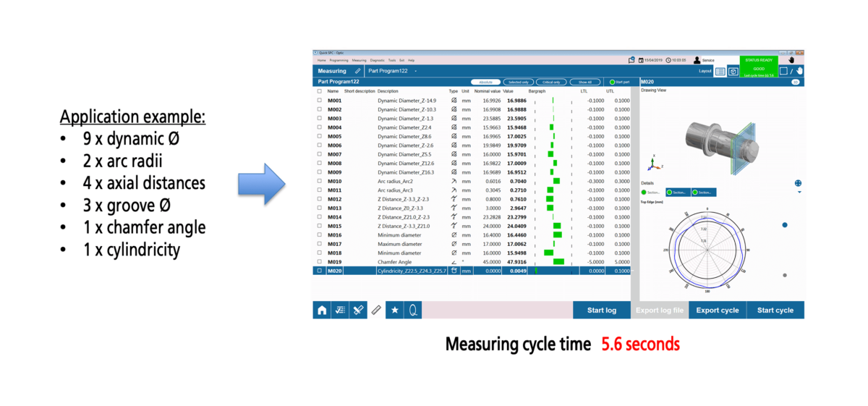
Task: Click the Start log button
Action: tap(602, 310)
